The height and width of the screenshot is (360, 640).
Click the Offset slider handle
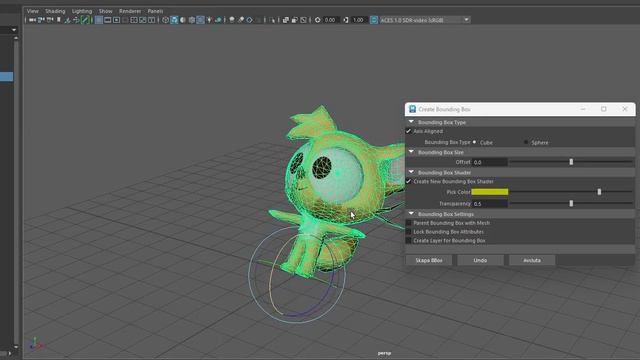click(571, 162)
